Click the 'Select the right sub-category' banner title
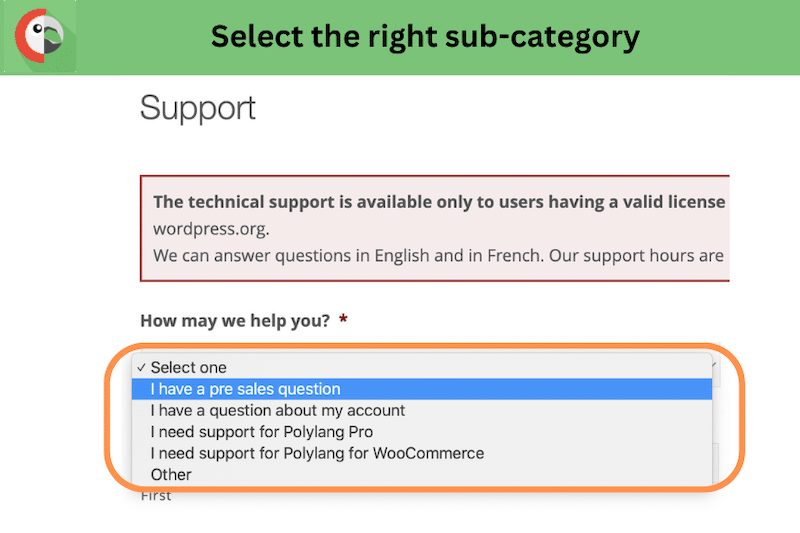Viewport: 800px width, 533px height. [x=425, y=37]
